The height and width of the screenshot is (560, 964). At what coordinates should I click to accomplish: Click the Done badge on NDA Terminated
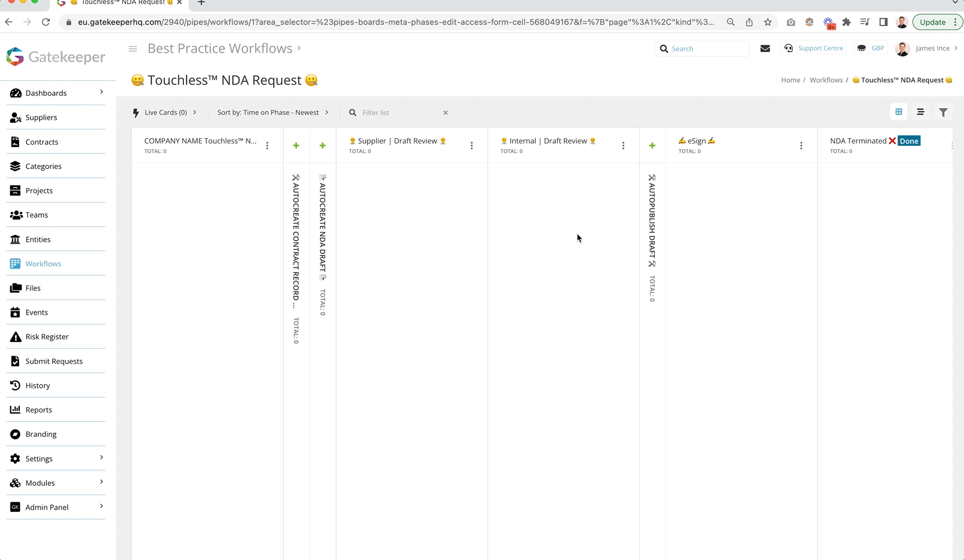click(x=909, y=141)
